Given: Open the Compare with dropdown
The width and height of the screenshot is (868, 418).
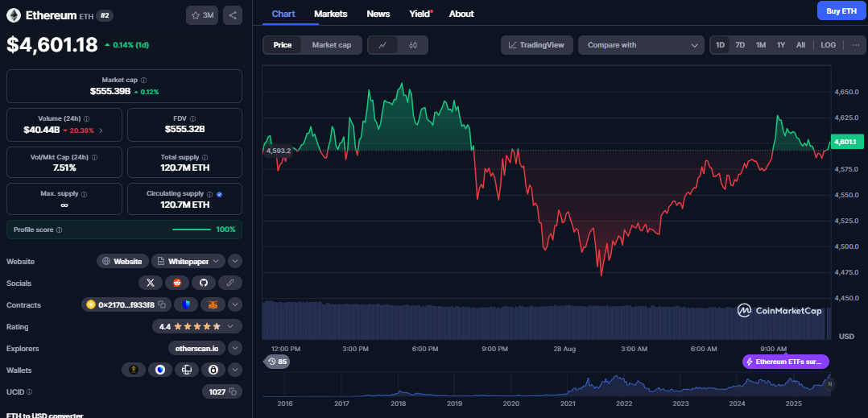Looking at the screenshot, I should pyautogui.click(x=641, y=45).
